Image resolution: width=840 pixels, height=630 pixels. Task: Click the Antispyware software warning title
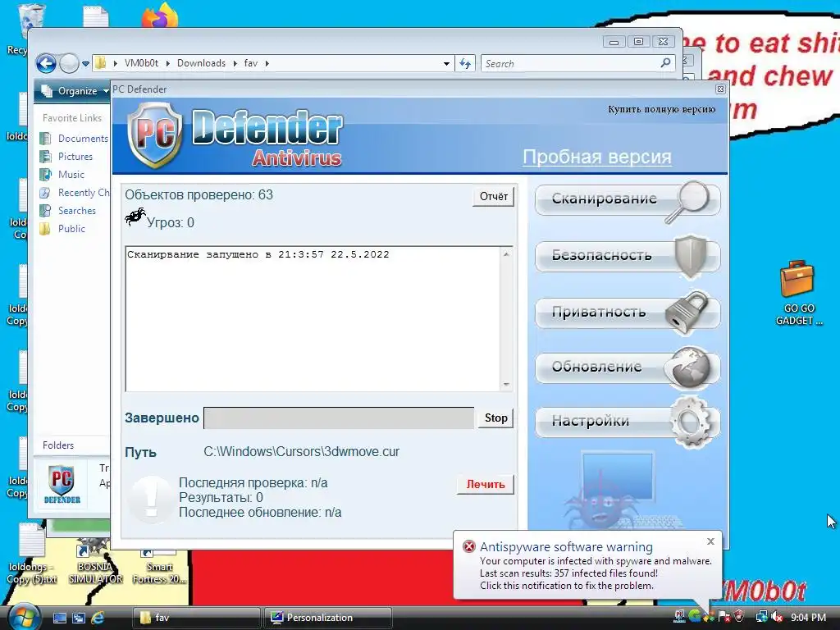click(x=566, y=547)
